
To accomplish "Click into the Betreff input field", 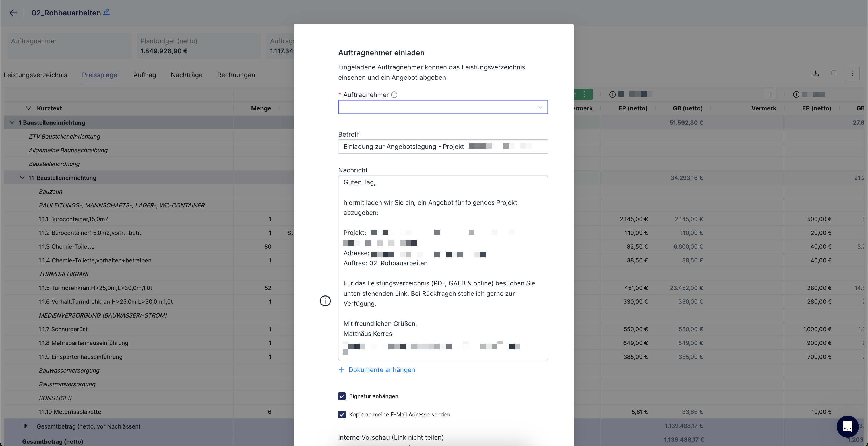I will click(443, 147).
